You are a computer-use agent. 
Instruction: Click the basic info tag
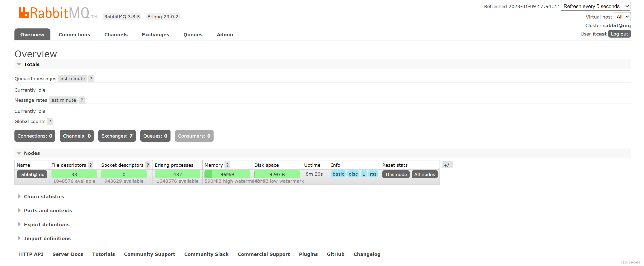point(338,174)
